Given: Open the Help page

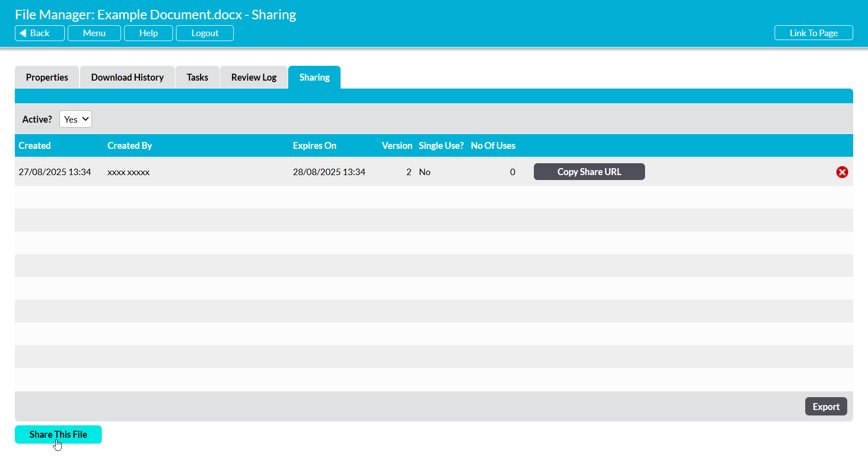Looking at the screenshot, I should 148,33.
